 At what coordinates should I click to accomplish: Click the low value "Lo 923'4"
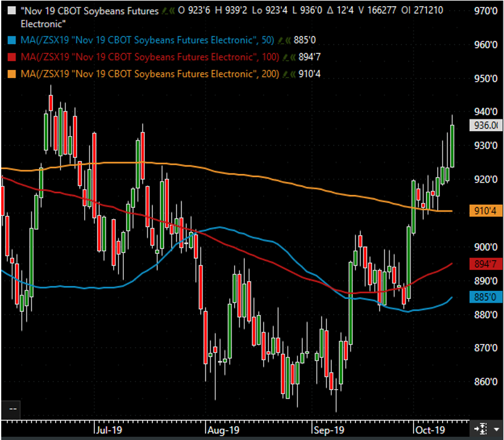269,11
